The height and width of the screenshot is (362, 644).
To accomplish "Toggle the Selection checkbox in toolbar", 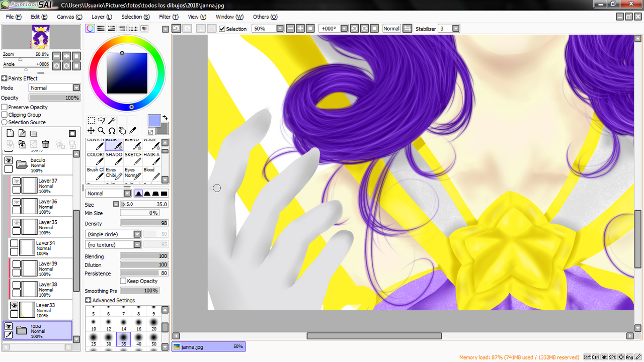I will [222, 29].
